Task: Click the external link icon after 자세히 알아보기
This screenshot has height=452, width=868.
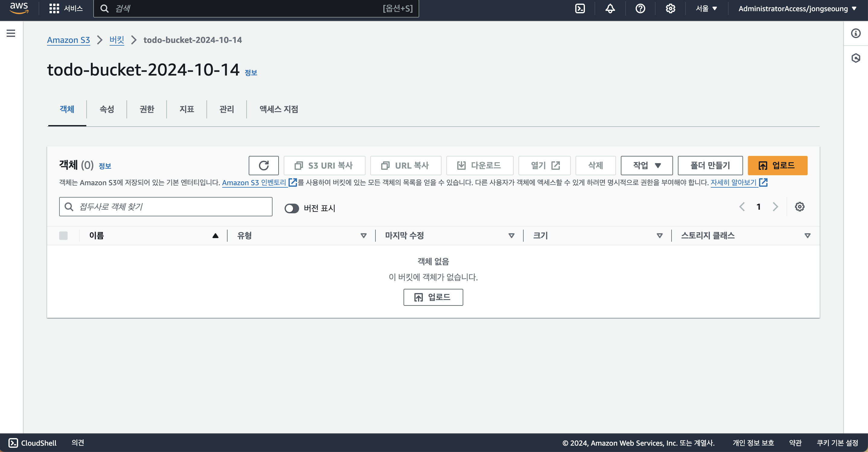Action: [763, 182]
